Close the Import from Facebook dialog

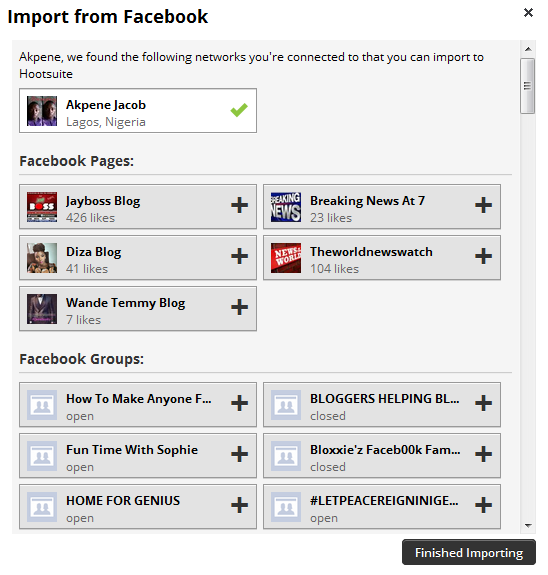[528, 13]
